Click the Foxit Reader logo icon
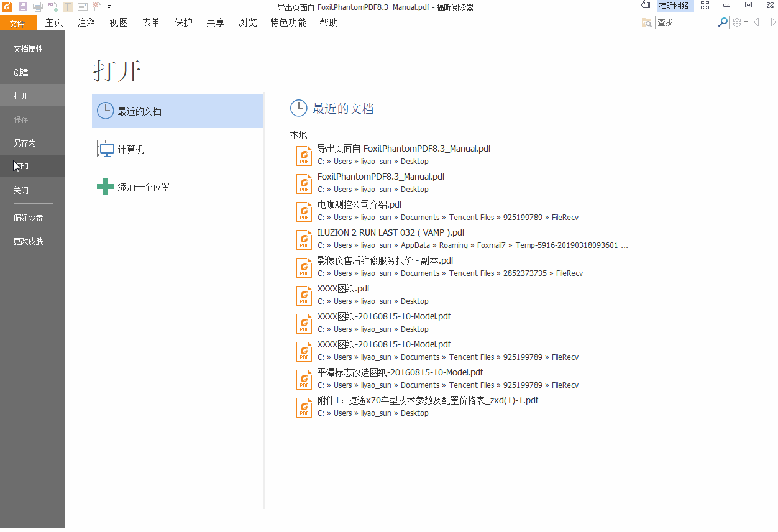 click(7, 7)
